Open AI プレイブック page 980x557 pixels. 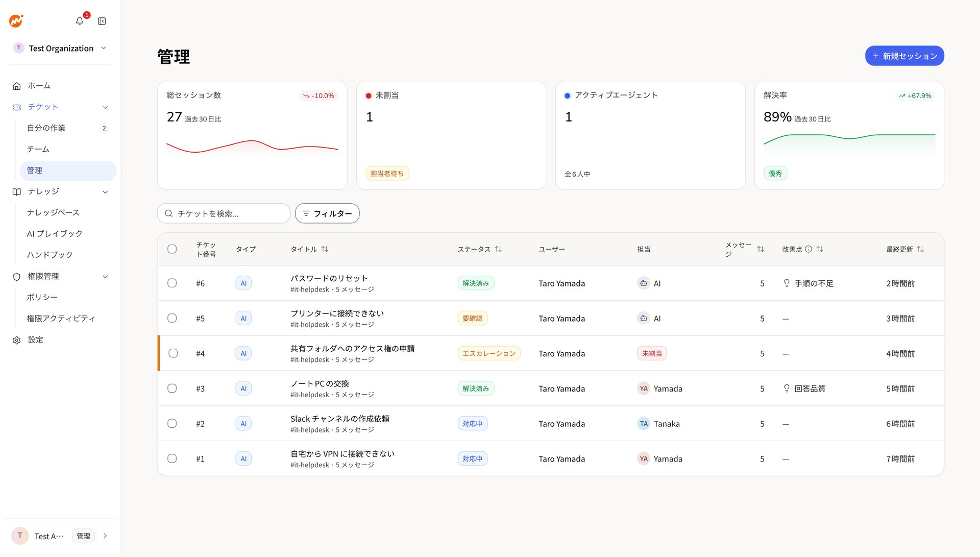pos(68,234)
